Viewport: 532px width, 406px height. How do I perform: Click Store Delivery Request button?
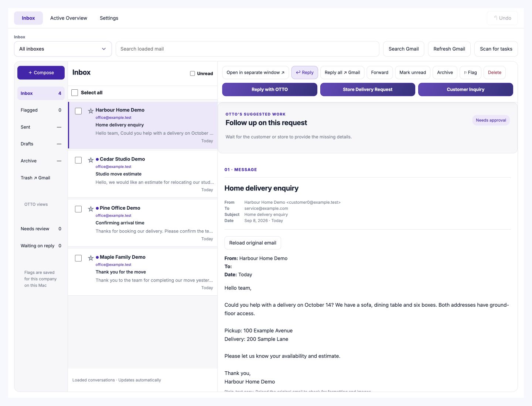point(368,89)
